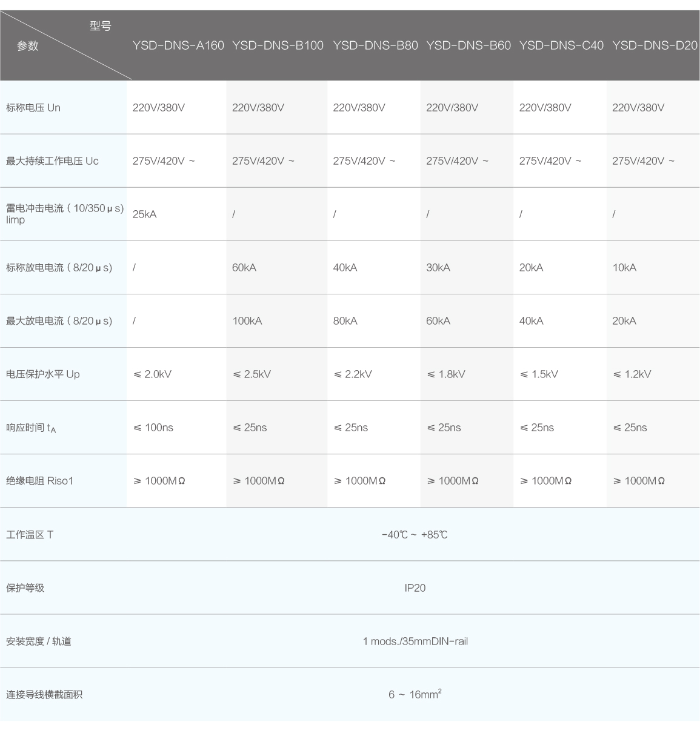Select the YSD-DNS-D20 model header
Screen dimensions: 700x739
[655, 45]
